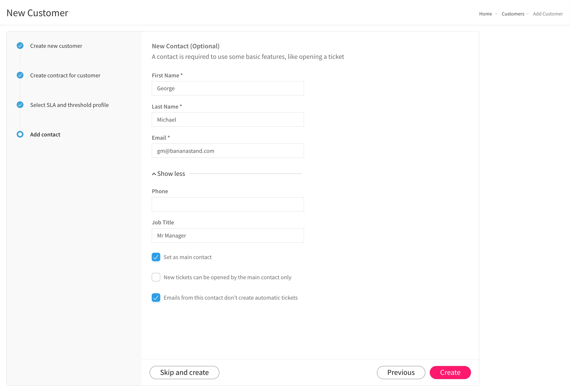Image resolution: width=570 pixels, height=392 pixels.
Task: Select the 'Add contact' step label
Action: click(x=45, y=134)
